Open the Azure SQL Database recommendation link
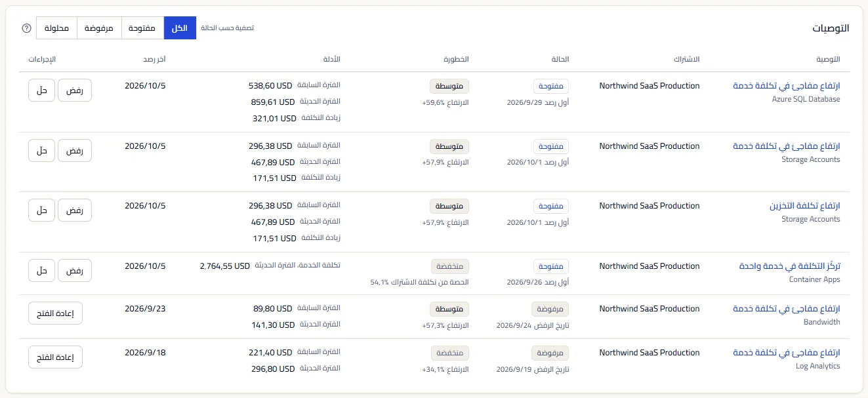Screen dimensions: 868x398 [786, 86]
